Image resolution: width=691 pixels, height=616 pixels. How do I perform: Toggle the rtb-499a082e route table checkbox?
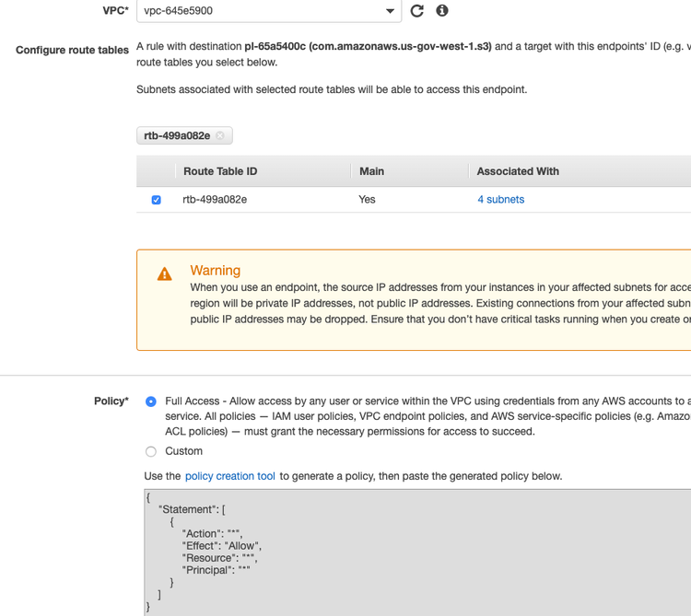156,200
